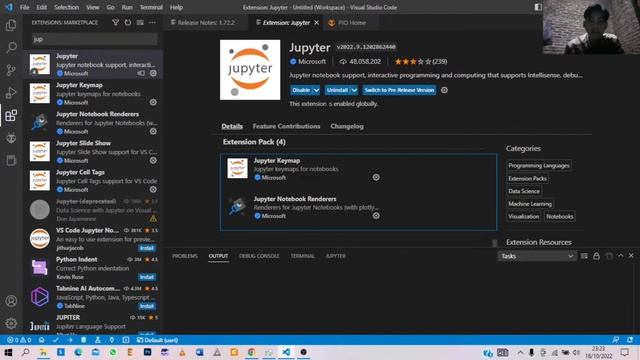This screenshot has width=640, height=360.
Task: Show hidden system tray icons chevron
Action: [520, 352]
